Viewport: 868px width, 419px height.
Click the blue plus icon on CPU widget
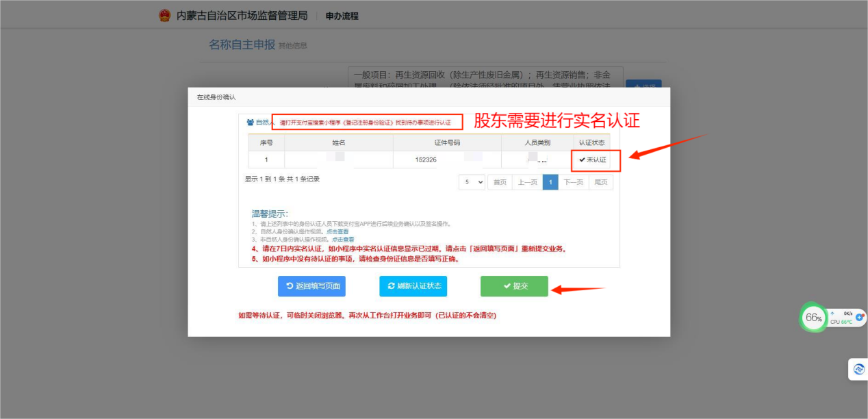coord(860,318)
